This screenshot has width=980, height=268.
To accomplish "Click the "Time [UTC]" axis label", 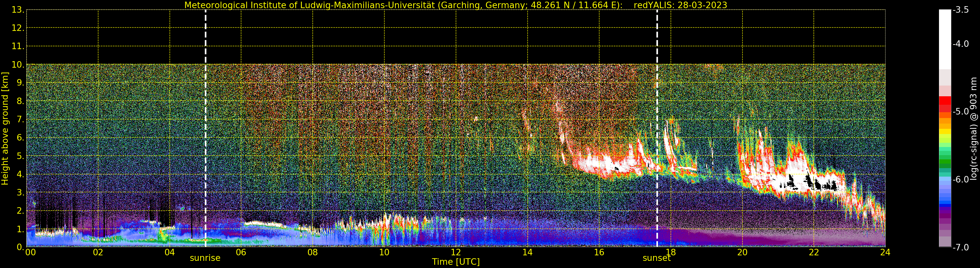I will click(x=456, y=262).
